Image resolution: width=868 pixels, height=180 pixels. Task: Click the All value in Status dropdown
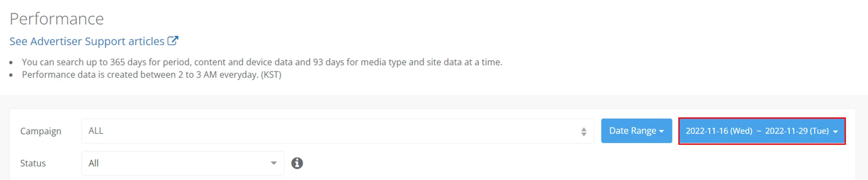(94, 163)
